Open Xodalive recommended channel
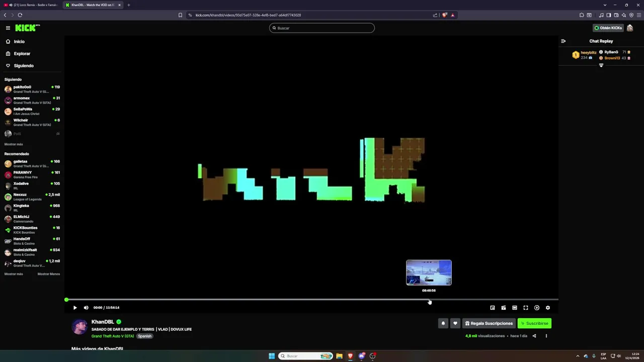 (x=32, y=186)
